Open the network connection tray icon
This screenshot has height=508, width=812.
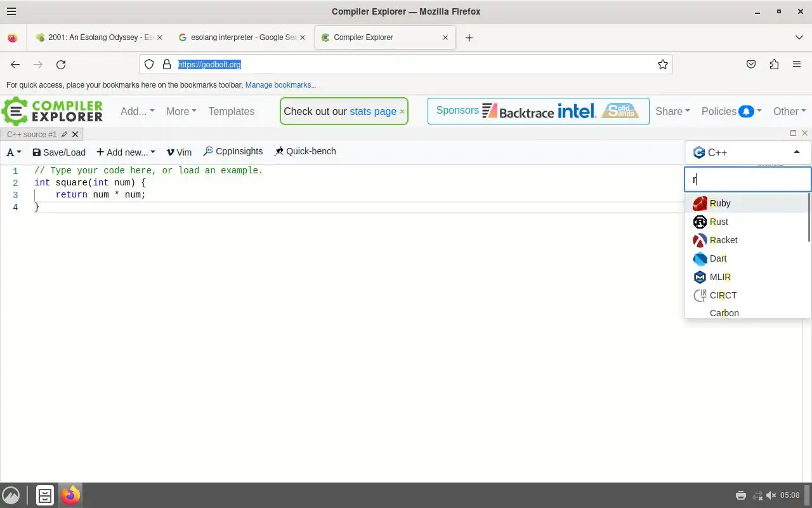757,495
